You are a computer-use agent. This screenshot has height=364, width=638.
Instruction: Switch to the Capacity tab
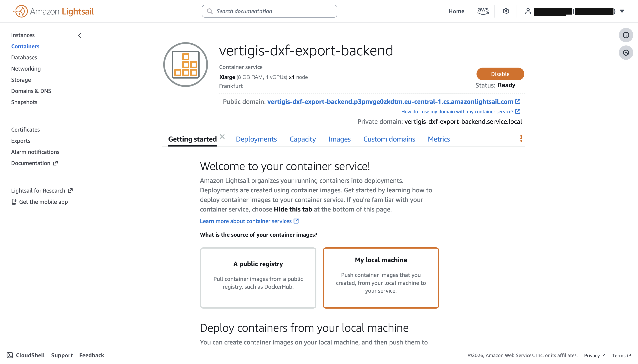pos(302,139)
